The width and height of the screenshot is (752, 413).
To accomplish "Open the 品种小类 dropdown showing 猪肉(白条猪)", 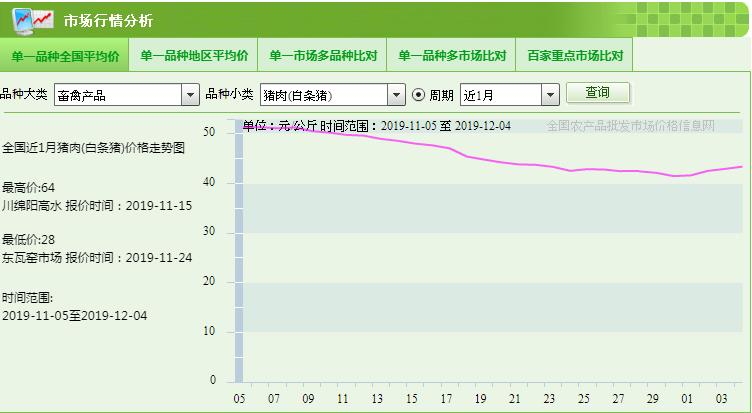I will pyautogui.click(x=396, y=95).
